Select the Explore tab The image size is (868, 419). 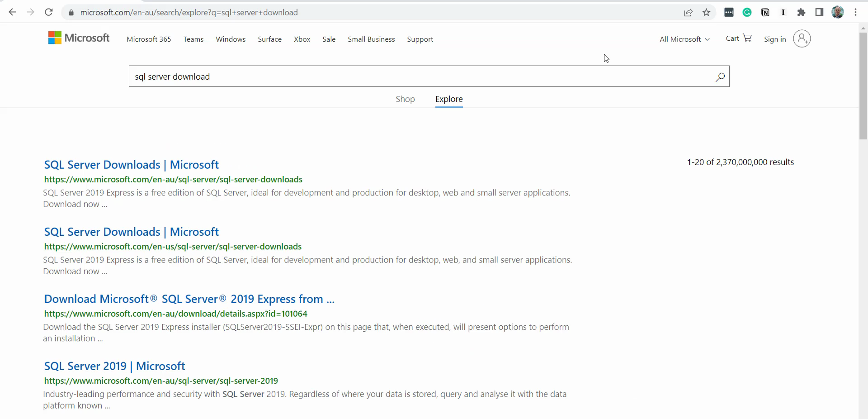click(449, 99)
